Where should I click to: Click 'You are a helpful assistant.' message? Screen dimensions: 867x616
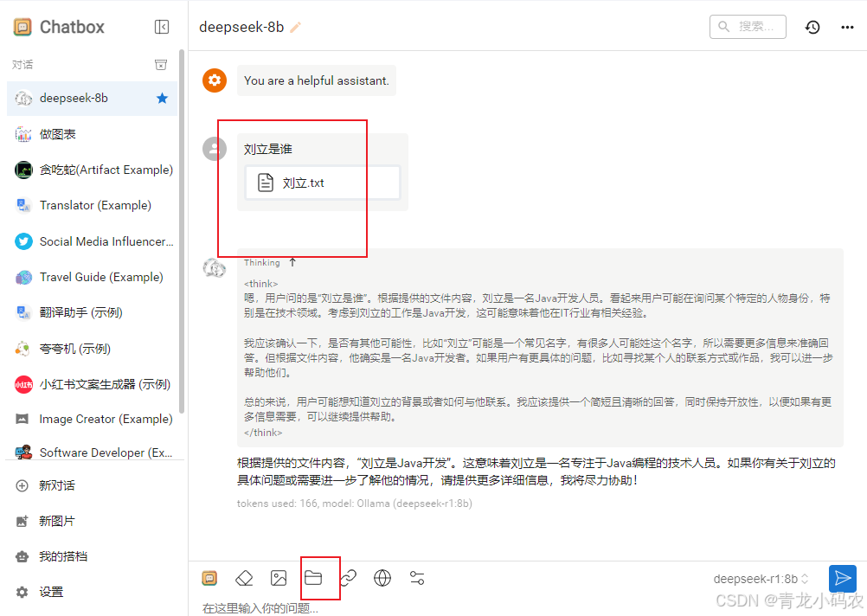317,80
